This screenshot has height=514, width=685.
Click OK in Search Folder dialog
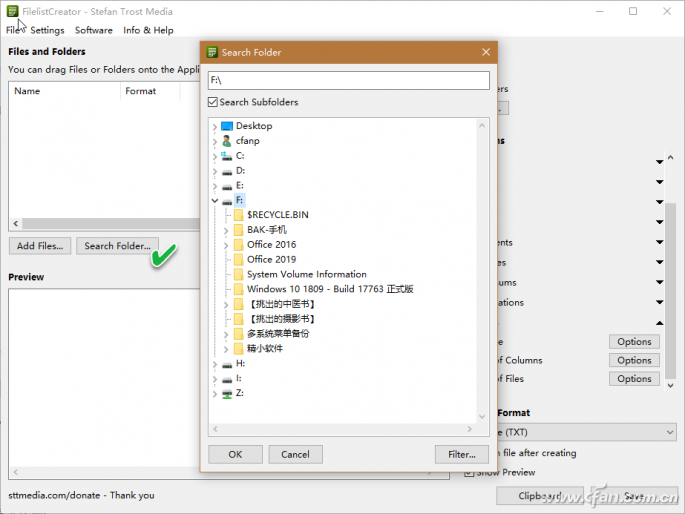235,455
